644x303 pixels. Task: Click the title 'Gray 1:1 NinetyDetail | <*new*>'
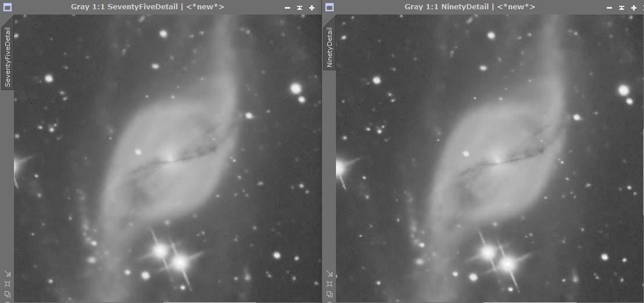pyautogui.click(x=470, y=7)
